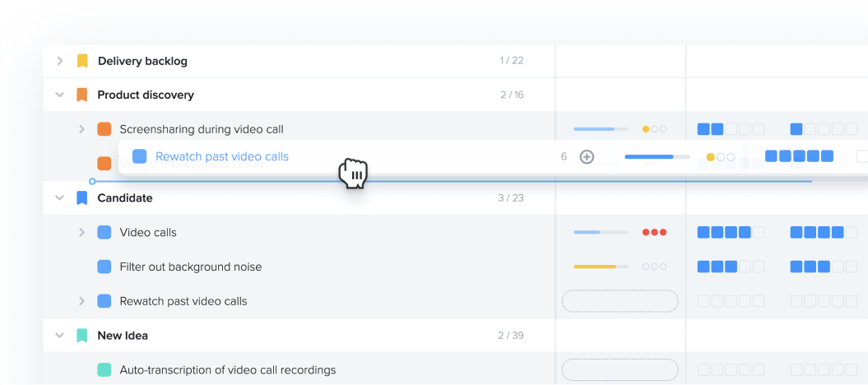Collapse the Product discovery group
Viewport: 868px width, 385px height.
click(60, 95)
